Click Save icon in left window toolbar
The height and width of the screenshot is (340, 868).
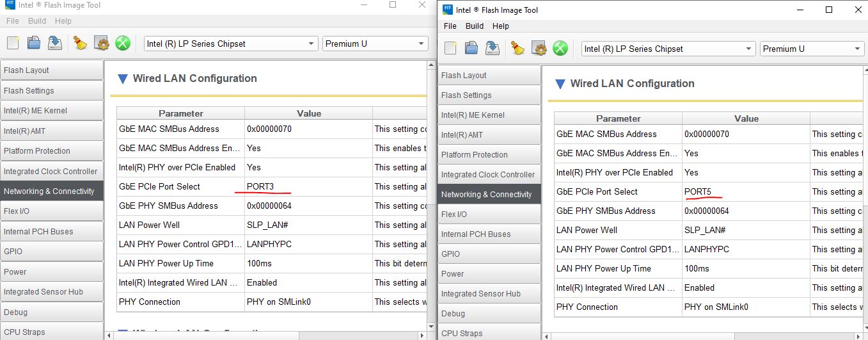(55, 44)
